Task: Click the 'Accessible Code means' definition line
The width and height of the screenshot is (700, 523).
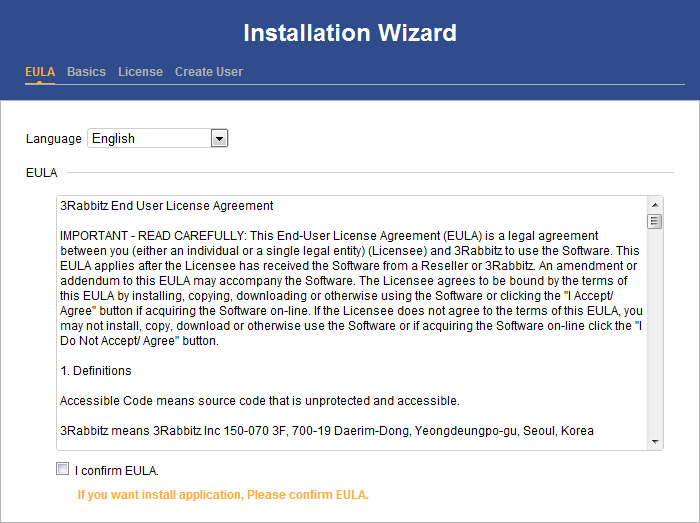Action: pyautogui.click(x=260, y=401)
